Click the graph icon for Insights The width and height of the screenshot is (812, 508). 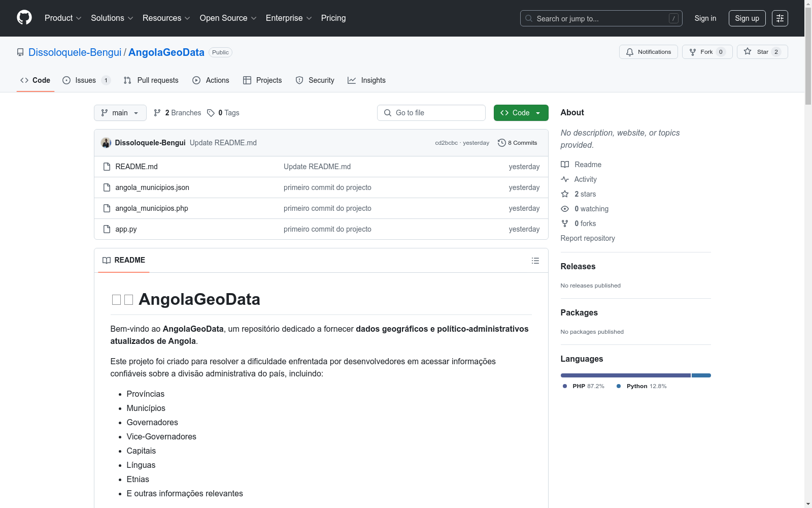(x=352, y=80)
